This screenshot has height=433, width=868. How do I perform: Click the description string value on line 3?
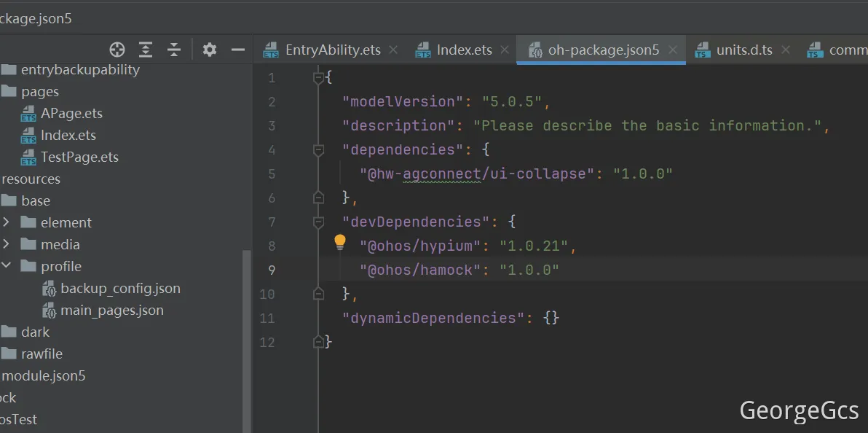647,126
